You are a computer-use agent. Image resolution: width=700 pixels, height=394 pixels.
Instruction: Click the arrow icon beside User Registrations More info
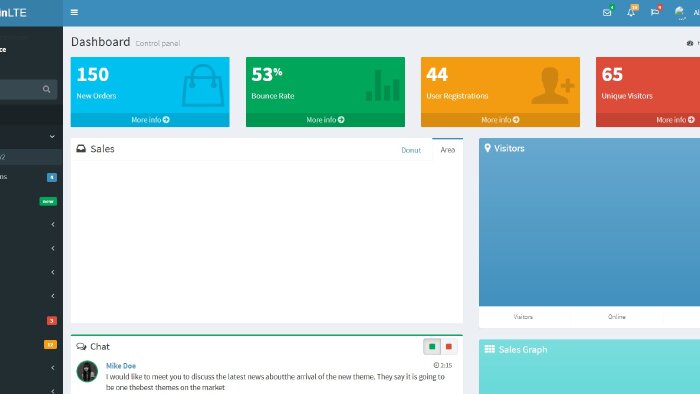pyautogui.click(x=517, y=120)
